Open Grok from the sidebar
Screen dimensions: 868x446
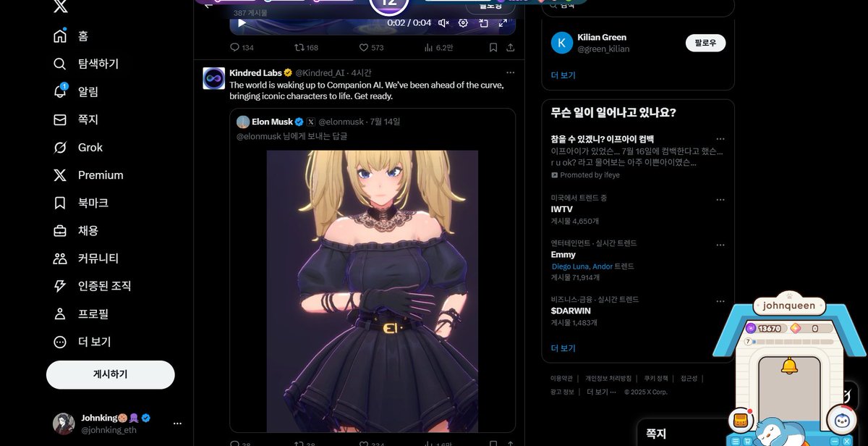[78, 148]
